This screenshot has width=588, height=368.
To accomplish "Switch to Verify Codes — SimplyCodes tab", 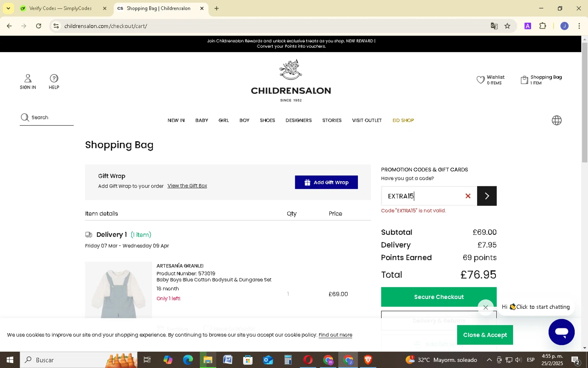I will pos(60,8).
